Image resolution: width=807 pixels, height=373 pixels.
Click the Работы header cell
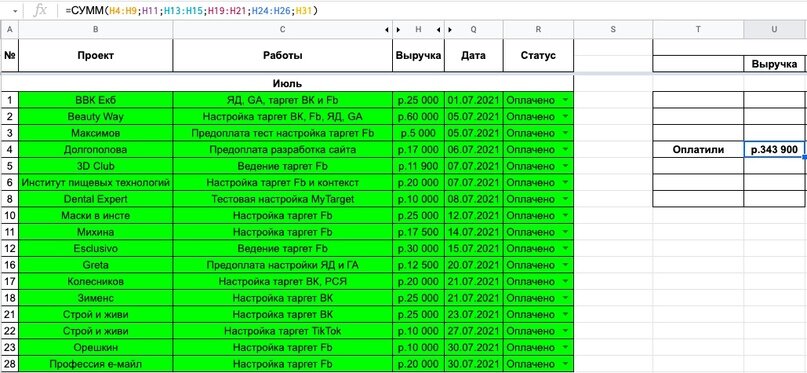[x=283, y=56]
